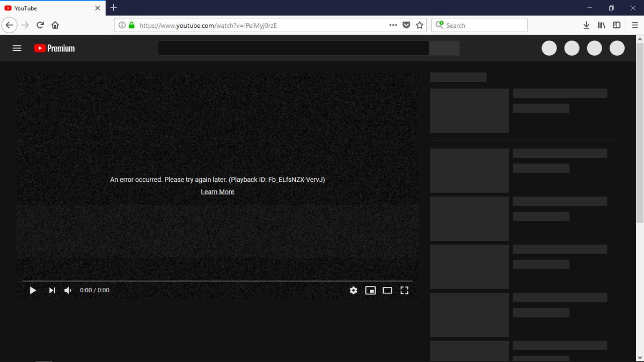The height and width of the screenshot is (362, 644).
Task: Restore down the browser window
Action: [611, 8]
